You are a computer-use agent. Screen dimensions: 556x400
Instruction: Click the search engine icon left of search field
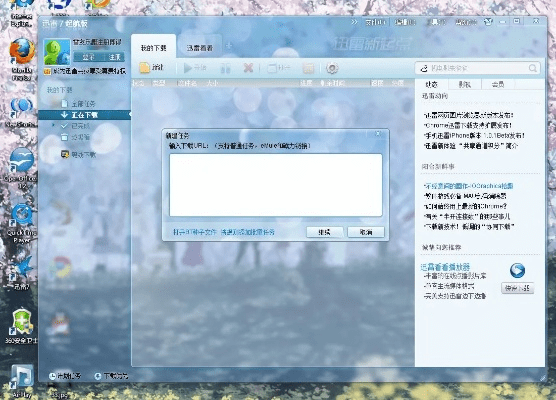tap(424, 68)
